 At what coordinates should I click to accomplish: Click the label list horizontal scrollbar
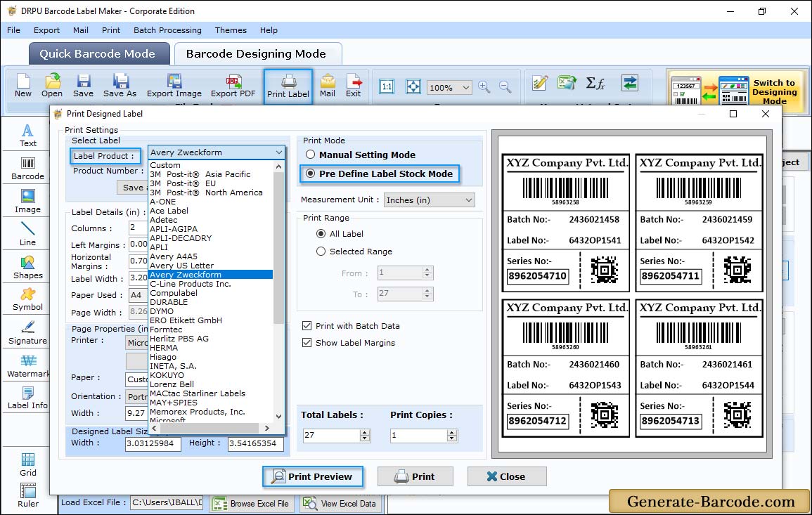(211, 428)
